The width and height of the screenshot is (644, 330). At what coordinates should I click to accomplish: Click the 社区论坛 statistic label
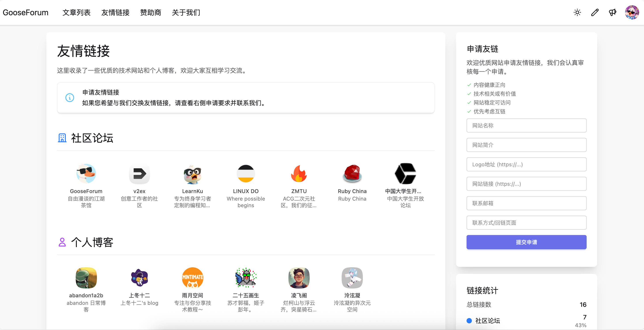[x=488, y=321]
